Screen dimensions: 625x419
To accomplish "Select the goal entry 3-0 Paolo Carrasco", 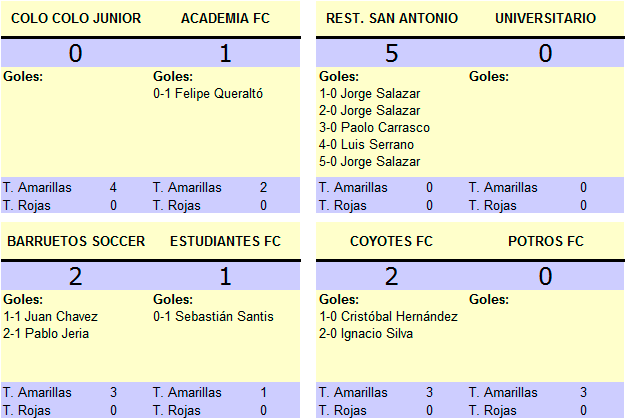I will pos(374,128).
